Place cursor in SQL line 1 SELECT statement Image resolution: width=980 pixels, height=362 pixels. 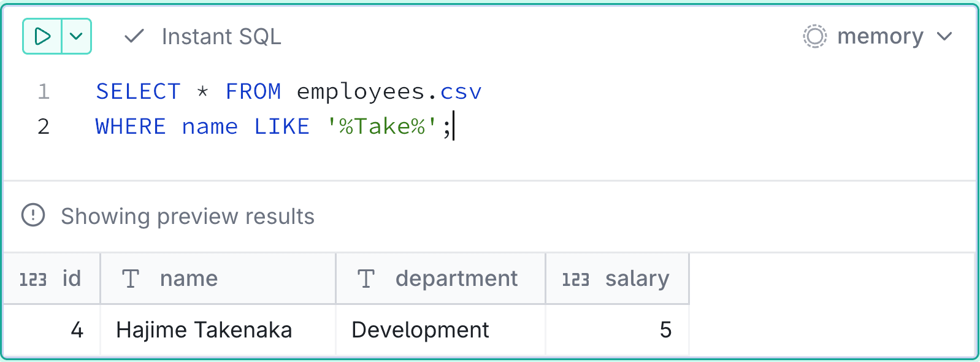click(289, 91)
